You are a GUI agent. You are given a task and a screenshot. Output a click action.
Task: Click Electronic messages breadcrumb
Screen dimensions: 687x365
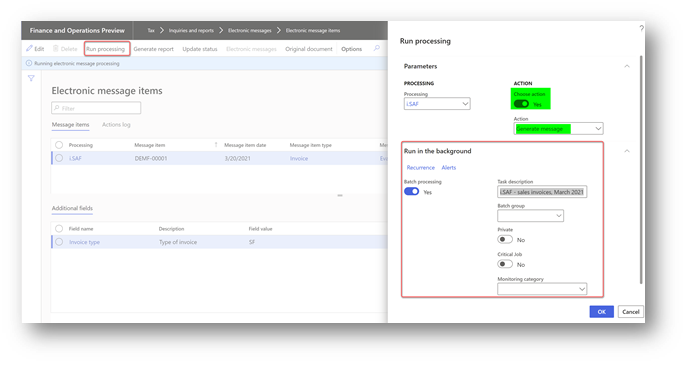[249, 31]
